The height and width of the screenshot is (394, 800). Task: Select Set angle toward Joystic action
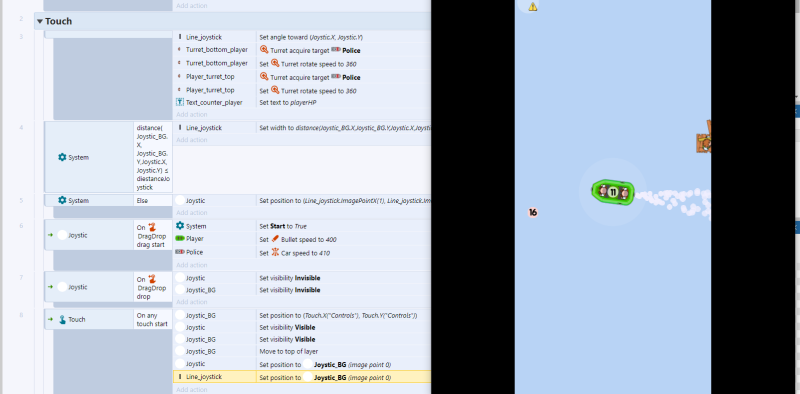point(311,37)
